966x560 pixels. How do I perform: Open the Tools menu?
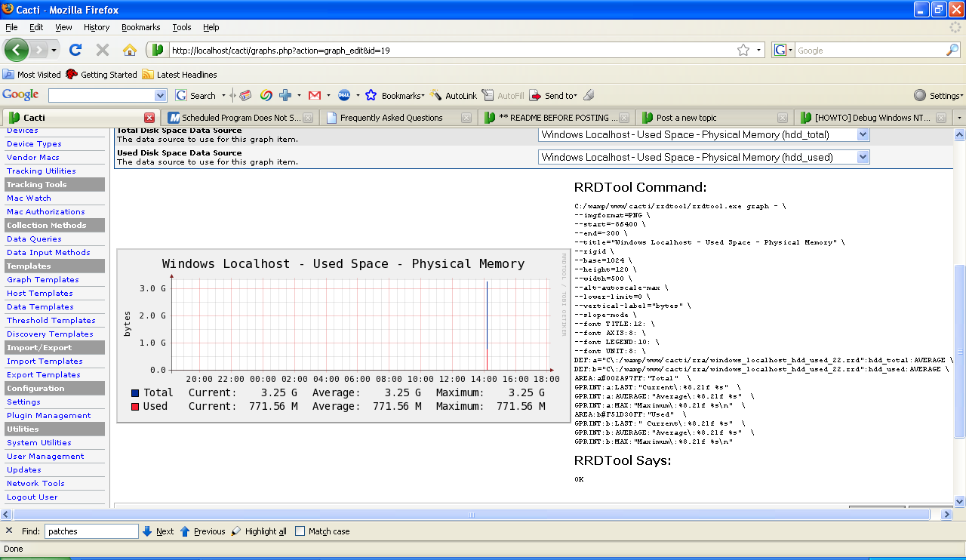tap(182, 27)
